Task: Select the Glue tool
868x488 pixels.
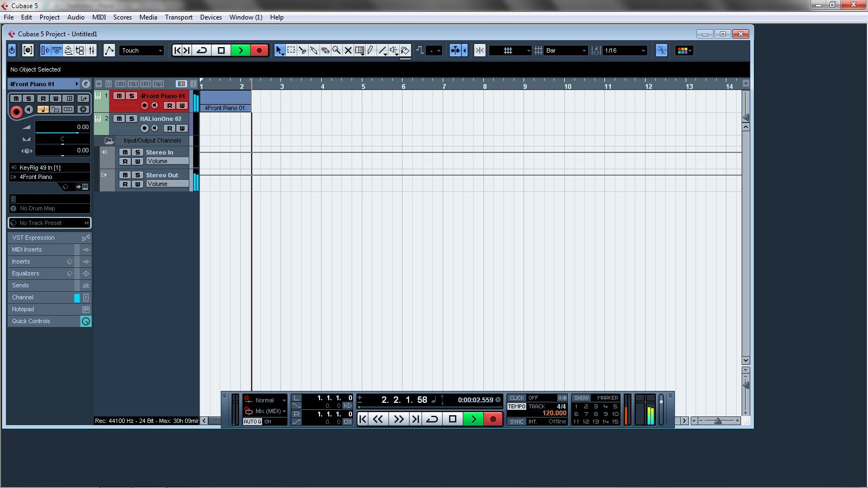Action: point(314,50)
